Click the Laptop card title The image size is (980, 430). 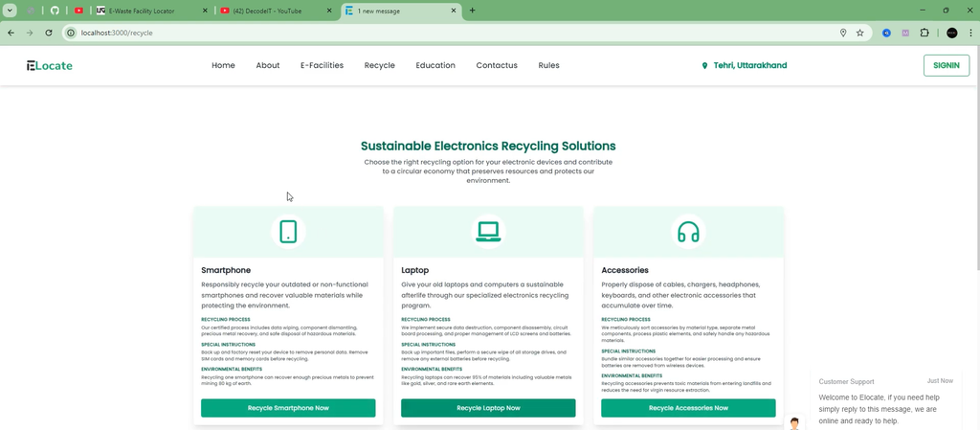[x=415, y=271]
